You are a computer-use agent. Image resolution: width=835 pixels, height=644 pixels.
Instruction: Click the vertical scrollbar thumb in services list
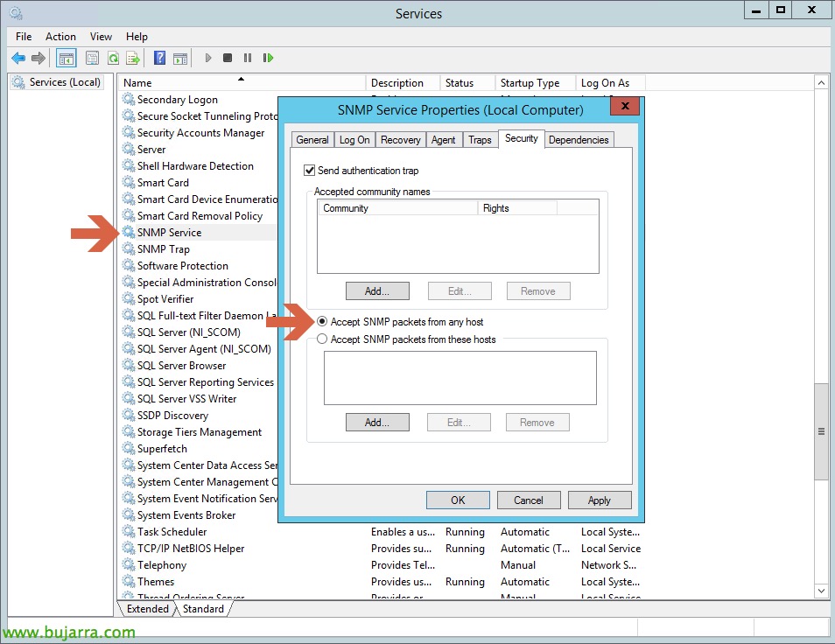[x=821, y=431]
